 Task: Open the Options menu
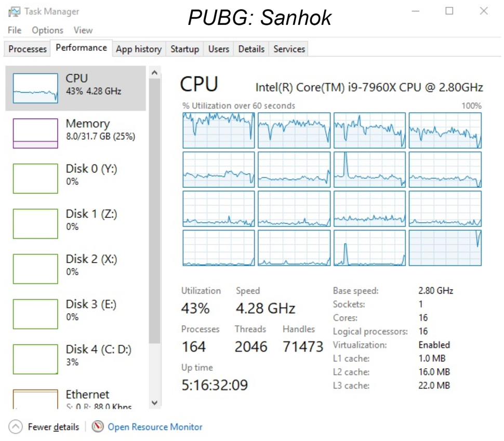(47, 30)
